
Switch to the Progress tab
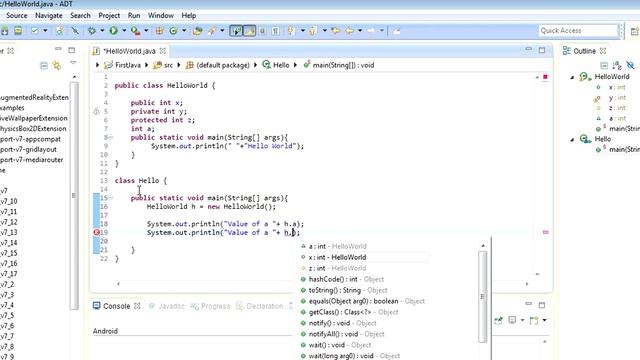pyautogui.click(x=210, y=306)
